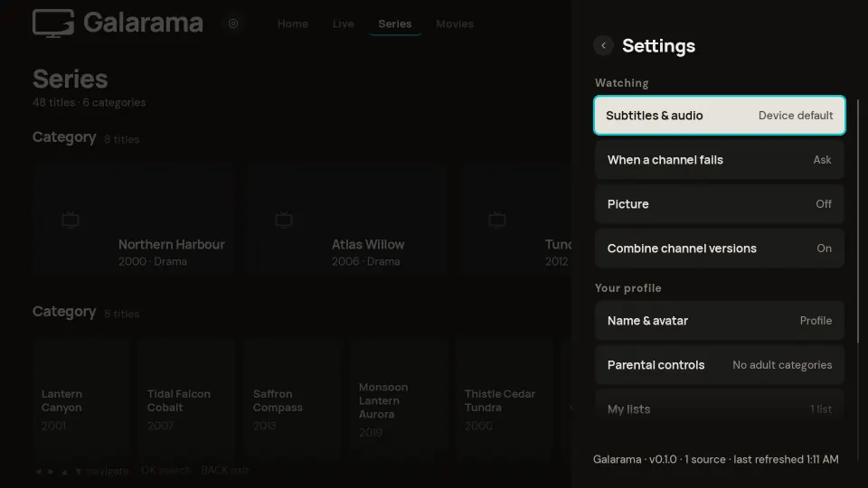The height and width of the screenshot is (488, 868).
Task: Go to the Home tab
Action: tap(293, 23)
